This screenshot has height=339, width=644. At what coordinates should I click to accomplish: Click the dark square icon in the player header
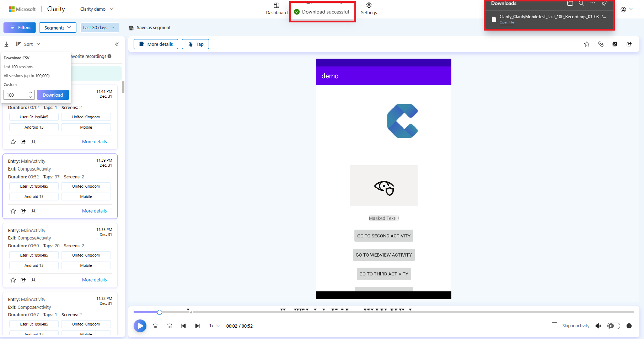click(x=615, y=44)
